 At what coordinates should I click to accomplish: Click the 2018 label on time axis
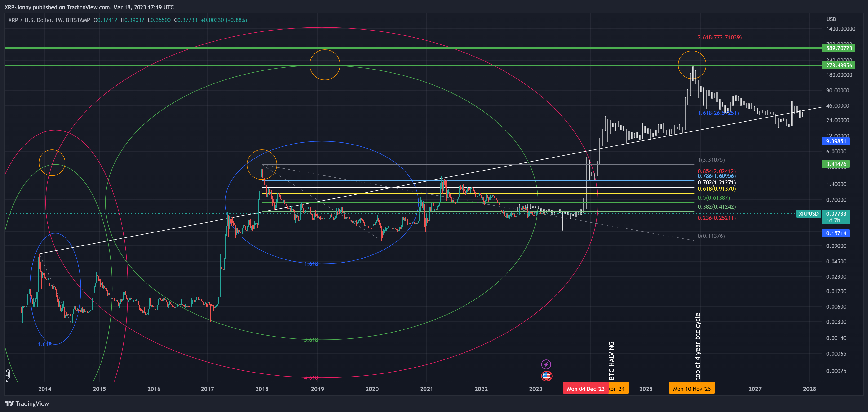[x=262, y=389]
